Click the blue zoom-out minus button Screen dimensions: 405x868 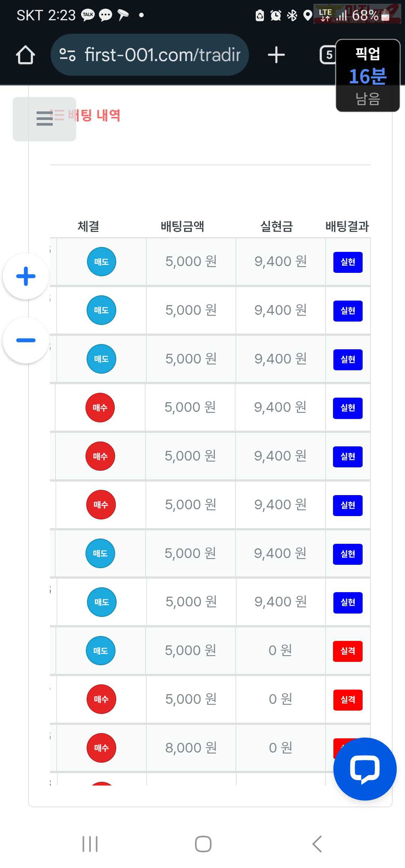(x=26, y=340)
